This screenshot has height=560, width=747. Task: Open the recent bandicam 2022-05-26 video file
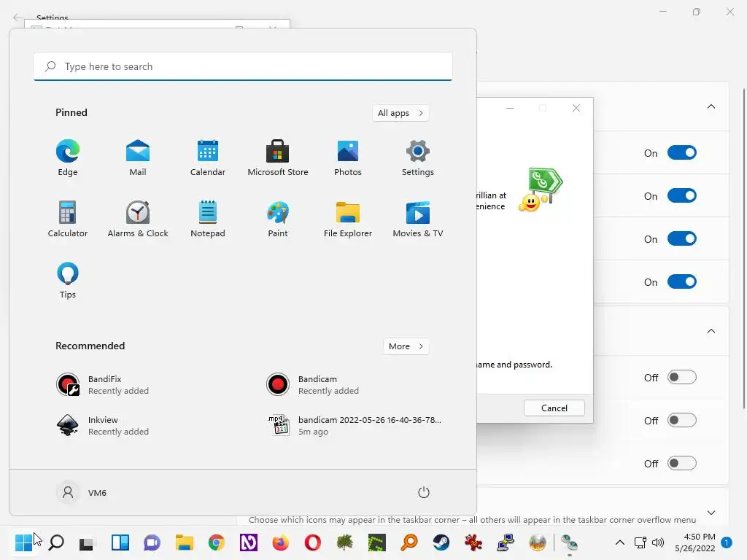(353, 426)
